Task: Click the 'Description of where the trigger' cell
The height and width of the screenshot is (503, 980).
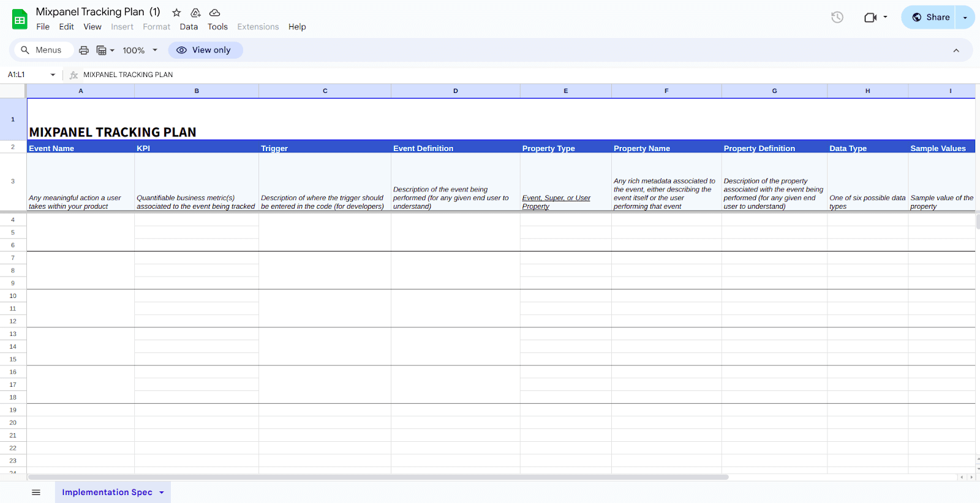Action: pyautogui.click(x=325, y=182)
